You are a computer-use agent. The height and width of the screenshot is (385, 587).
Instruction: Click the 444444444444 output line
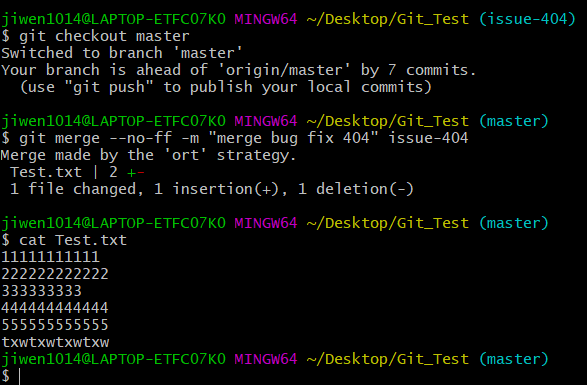pyautogui.click(x=55, y=308)
